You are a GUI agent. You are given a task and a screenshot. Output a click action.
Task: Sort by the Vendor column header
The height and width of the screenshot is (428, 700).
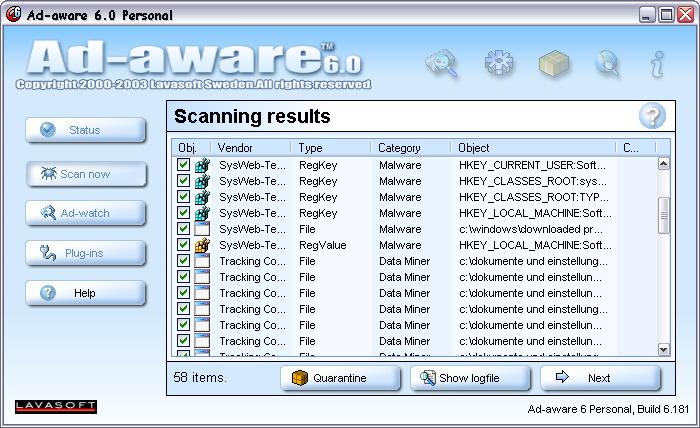(x=250, y=148)
